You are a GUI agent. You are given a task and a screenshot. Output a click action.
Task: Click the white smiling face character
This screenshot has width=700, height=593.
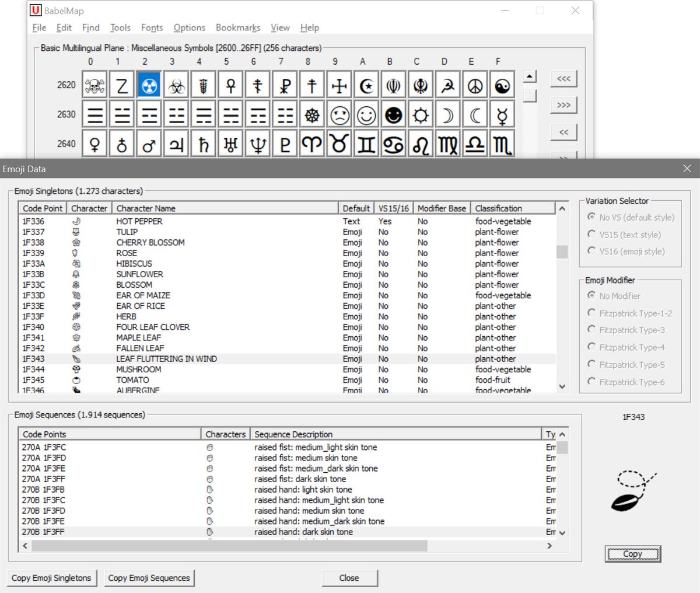(366, 115)
